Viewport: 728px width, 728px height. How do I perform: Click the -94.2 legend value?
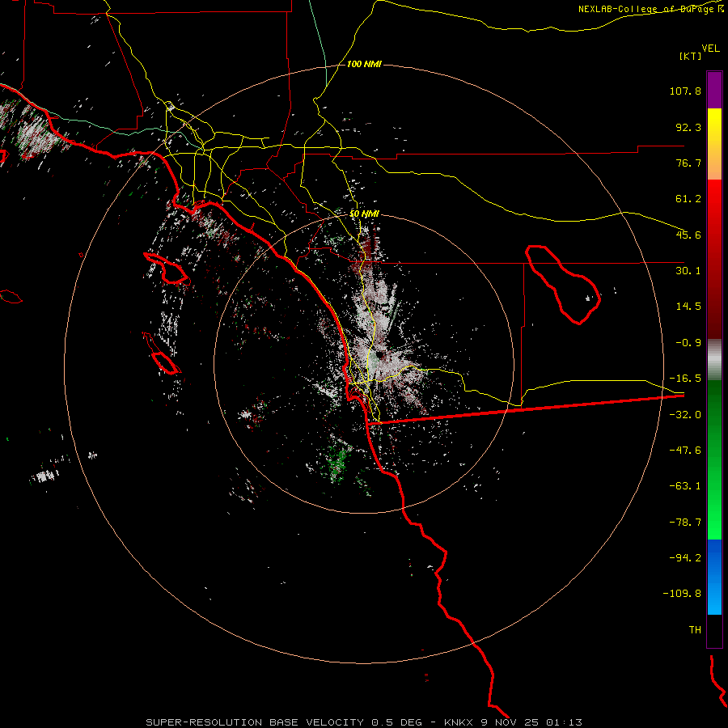(x=685, y=557)
